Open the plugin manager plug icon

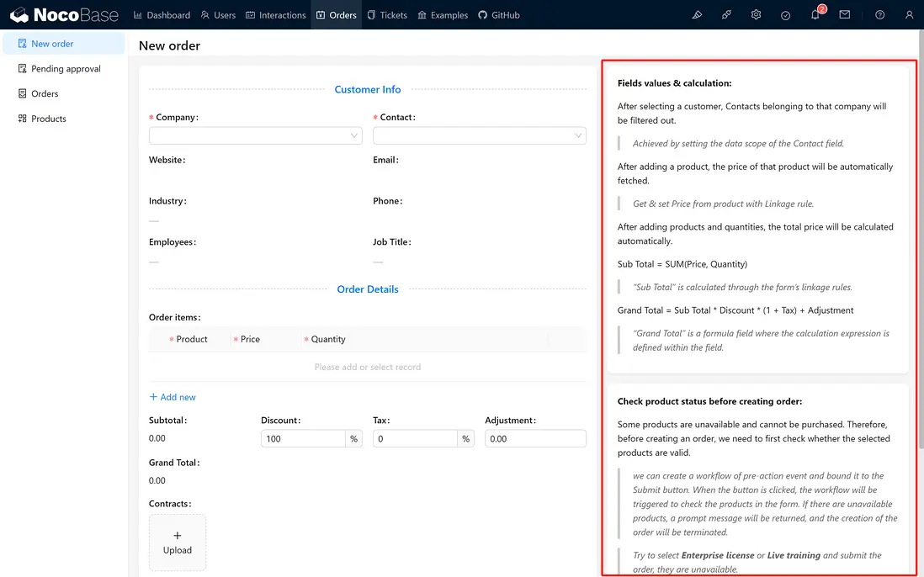[726, 15]
